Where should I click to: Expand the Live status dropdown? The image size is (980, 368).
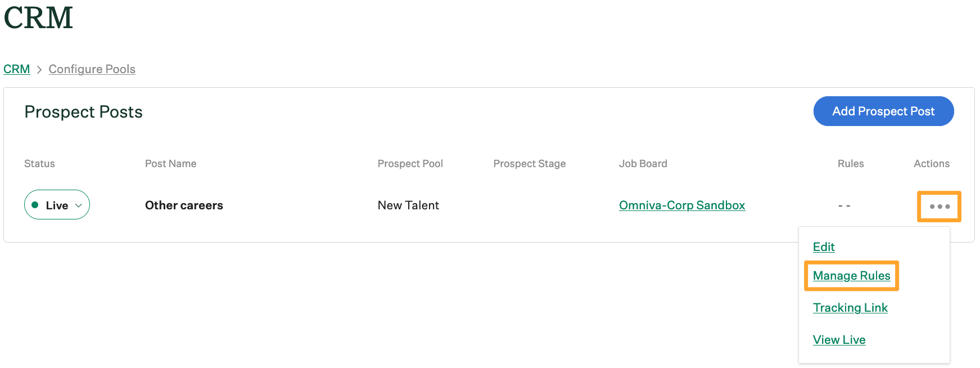click(57, 205)
